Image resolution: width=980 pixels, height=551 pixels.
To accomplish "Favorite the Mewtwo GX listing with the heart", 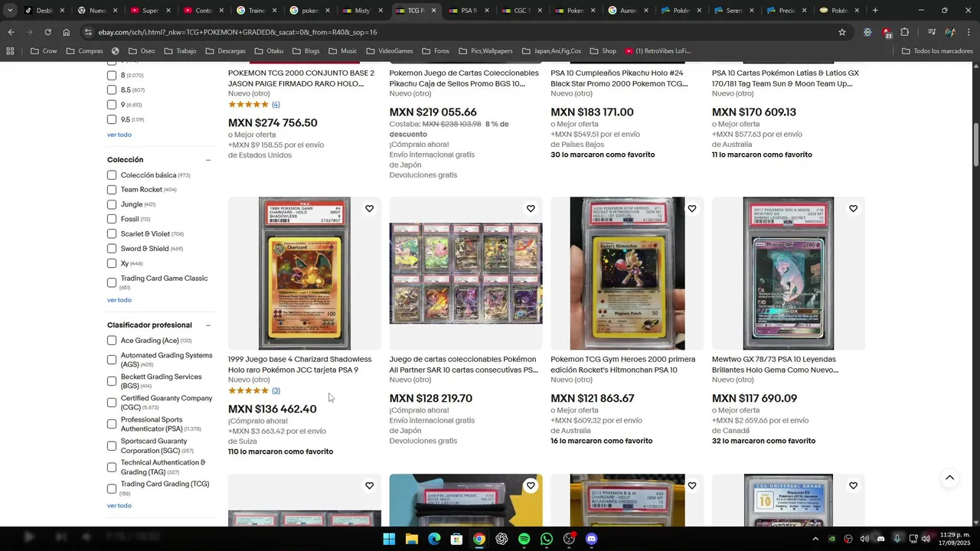I will pos(853,209).
